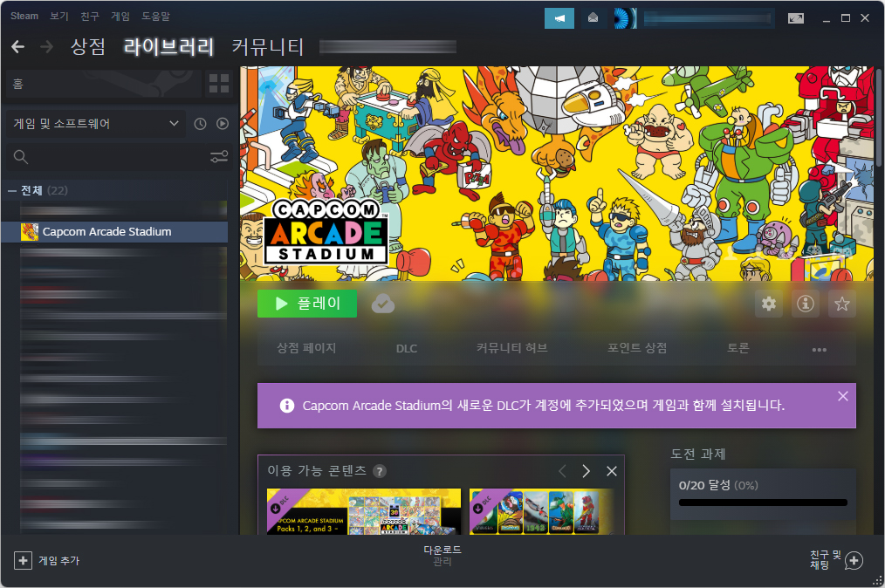Click the library search magnifier
The width and height of the screenshot is (885, 588).
tap(21, 156)
